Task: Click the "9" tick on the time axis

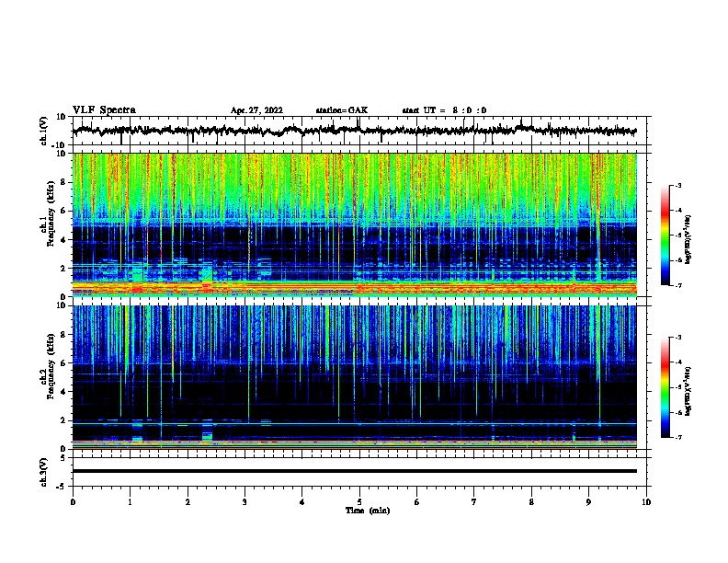Action: pyautogui.click(x=588, y=502)
